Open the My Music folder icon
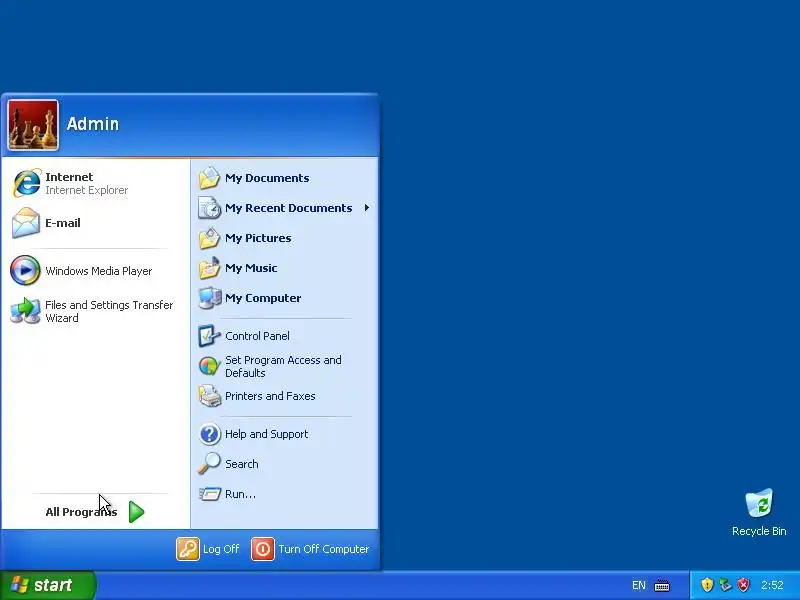Viewport: 800px width, 600px height. (209, 268)
